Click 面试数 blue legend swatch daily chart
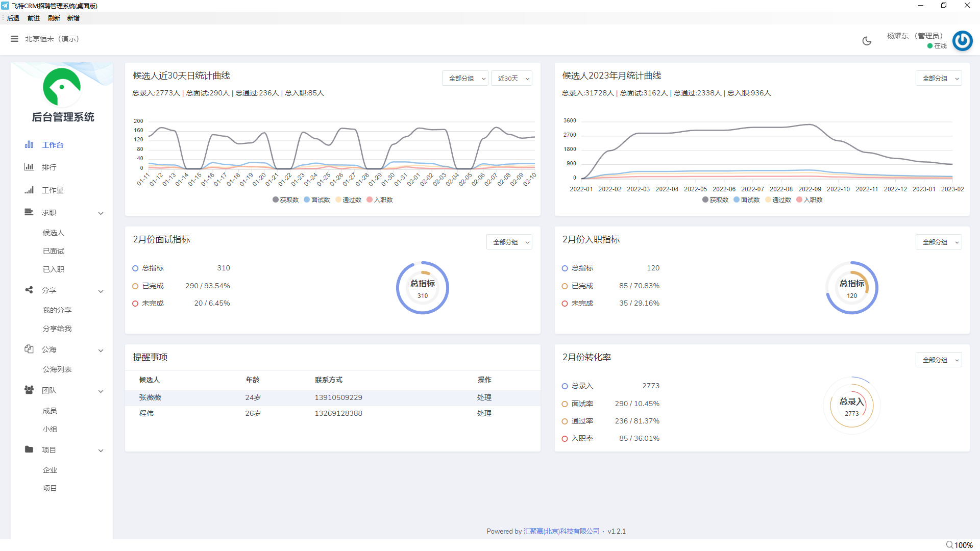Screen dimensions: 980x551 click(307, 200)
